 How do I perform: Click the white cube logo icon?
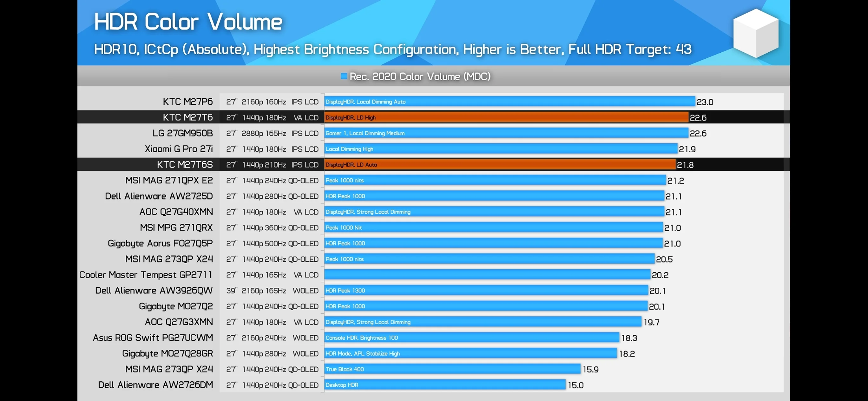[x=756, y=33]
